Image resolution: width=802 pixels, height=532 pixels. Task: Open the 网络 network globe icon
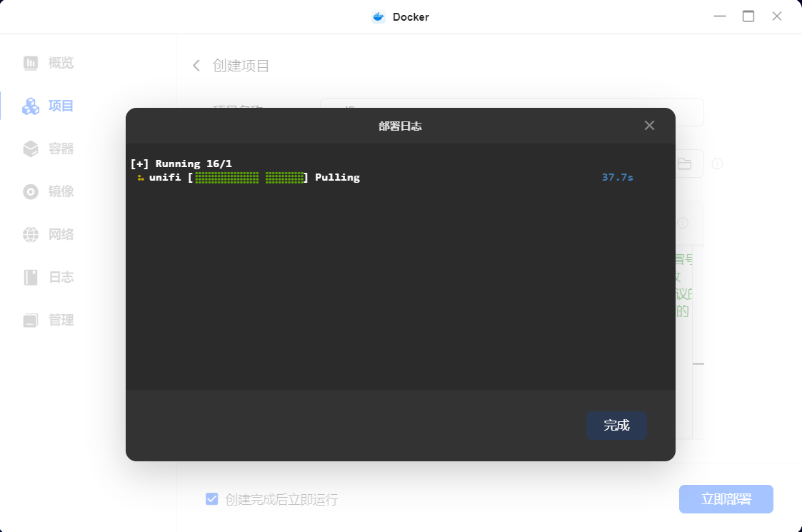coord(31,234)
